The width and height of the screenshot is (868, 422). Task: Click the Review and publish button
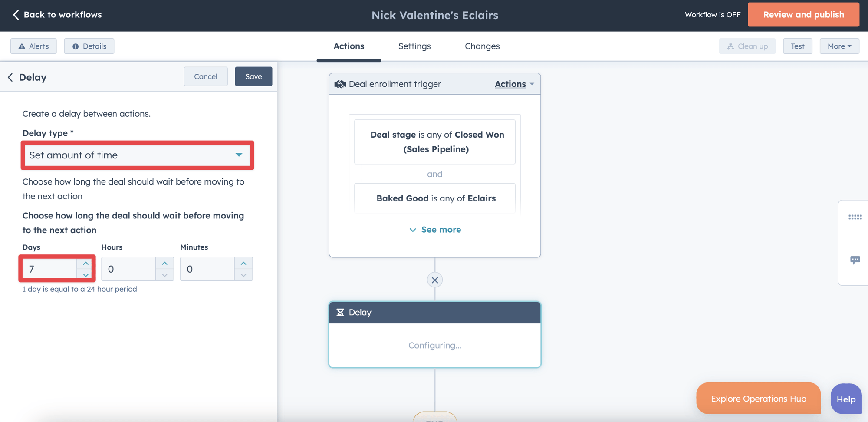(x=803, y=14)
